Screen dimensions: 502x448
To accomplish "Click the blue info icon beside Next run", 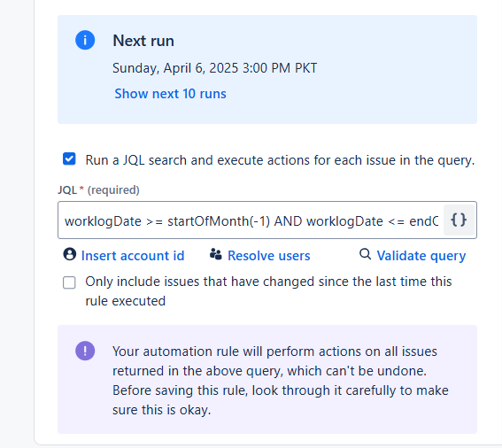I will (x=85, y=40).
